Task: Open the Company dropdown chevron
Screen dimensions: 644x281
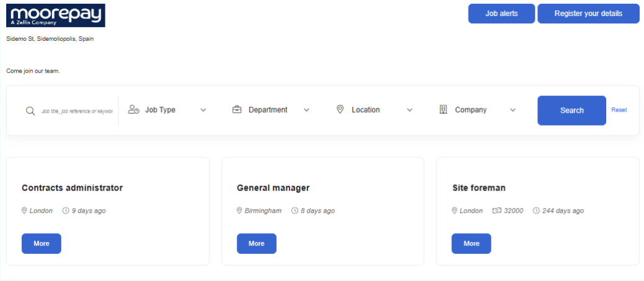Action: [x=513, y=110]
